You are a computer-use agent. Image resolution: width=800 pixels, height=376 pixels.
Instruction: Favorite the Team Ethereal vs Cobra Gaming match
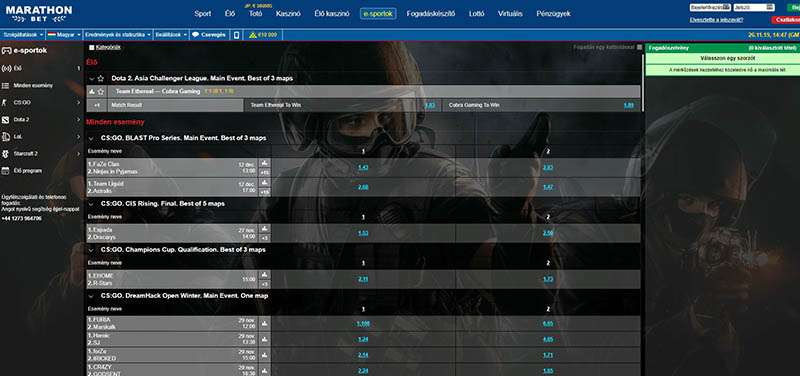point(101,92)
